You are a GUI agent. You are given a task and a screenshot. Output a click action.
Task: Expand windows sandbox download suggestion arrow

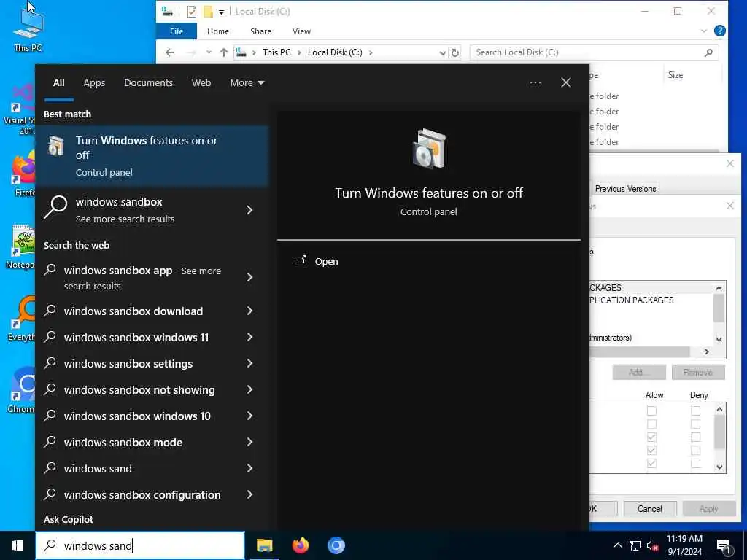pyautogui.click(x=249, y=311)
